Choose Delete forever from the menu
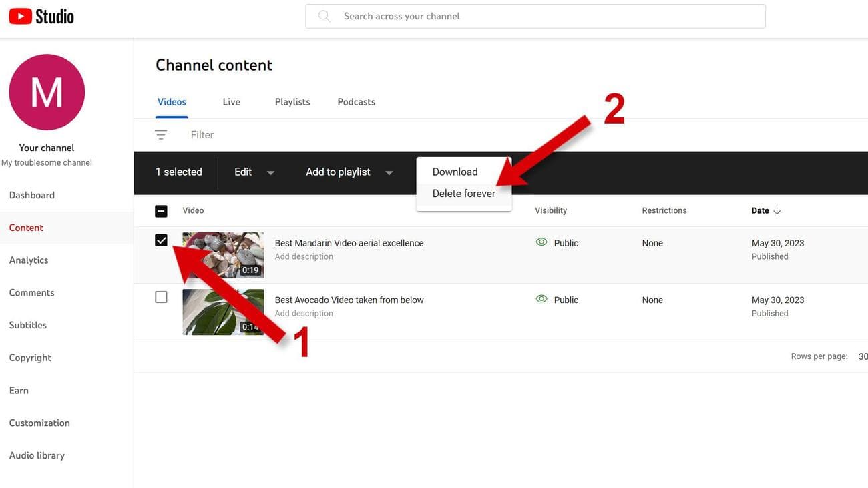 tap(463, 194)
